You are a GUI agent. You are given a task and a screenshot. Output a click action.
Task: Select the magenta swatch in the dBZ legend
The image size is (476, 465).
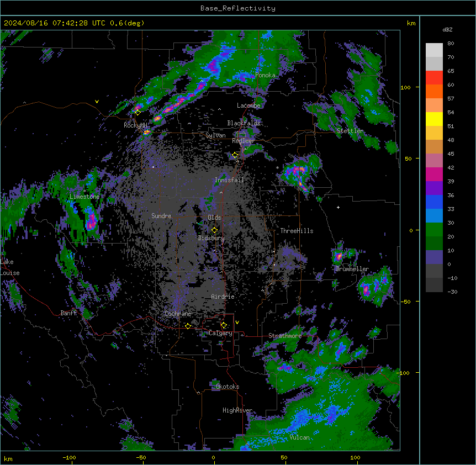434,174
